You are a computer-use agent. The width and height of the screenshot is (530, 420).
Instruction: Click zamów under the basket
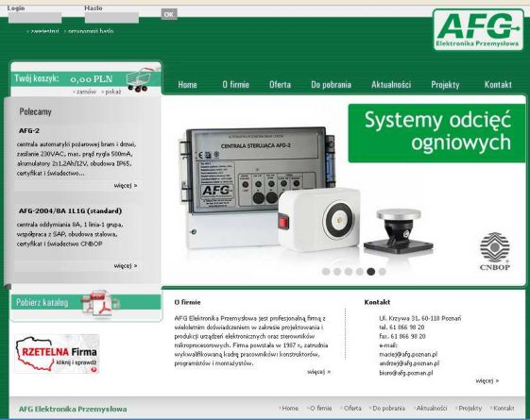(86, 92)
